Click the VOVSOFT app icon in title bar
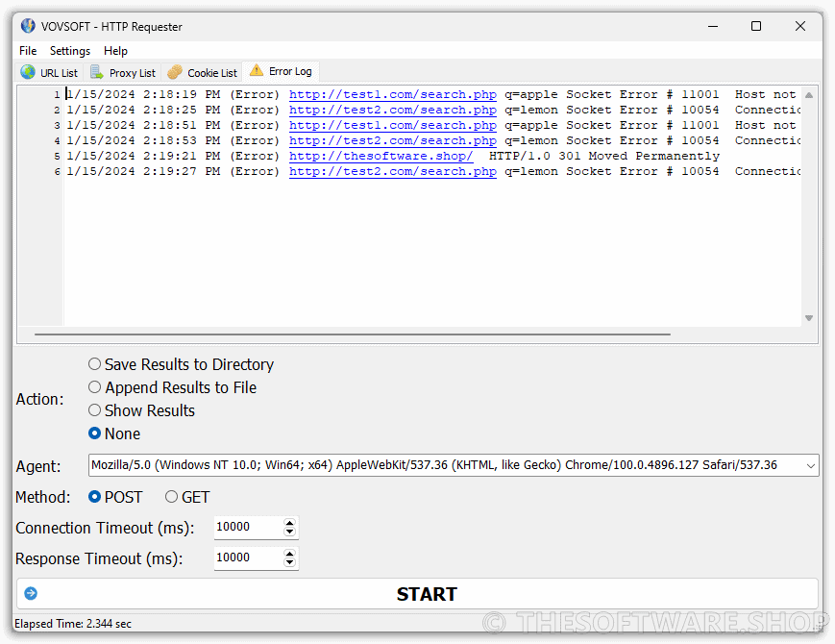This screenshot has width=835, height=644. (x=28, y=26)
